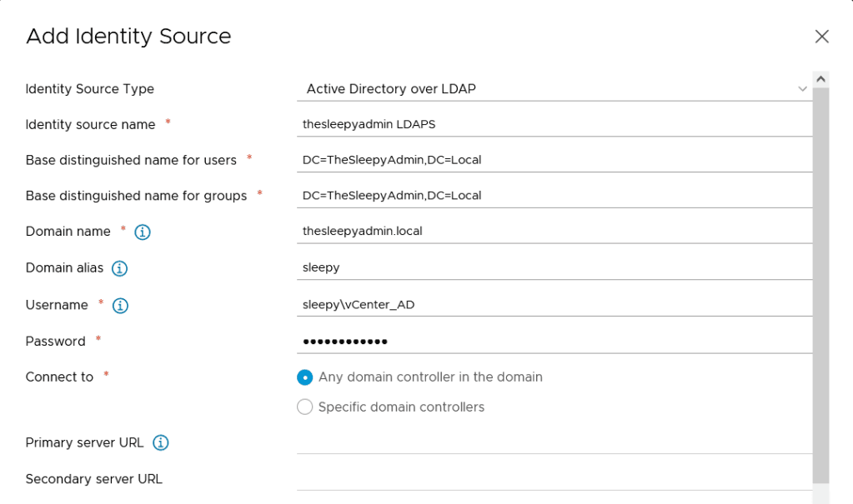Click the Primary server URL info icon
853x504 pixels.
[161, 443]
